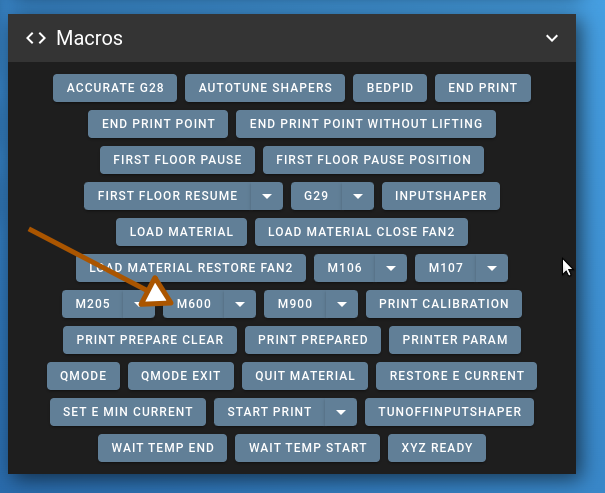Click the INPUTSHAPER macro button
Image resolution: width=605 pixels, height=493 pixels.
pos(441,196)
